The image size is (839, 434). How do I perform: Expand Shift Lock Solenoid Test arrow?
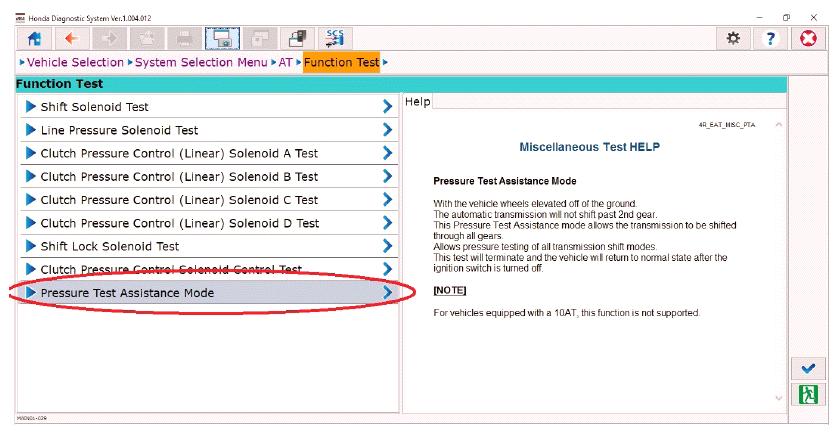[388, 246]
